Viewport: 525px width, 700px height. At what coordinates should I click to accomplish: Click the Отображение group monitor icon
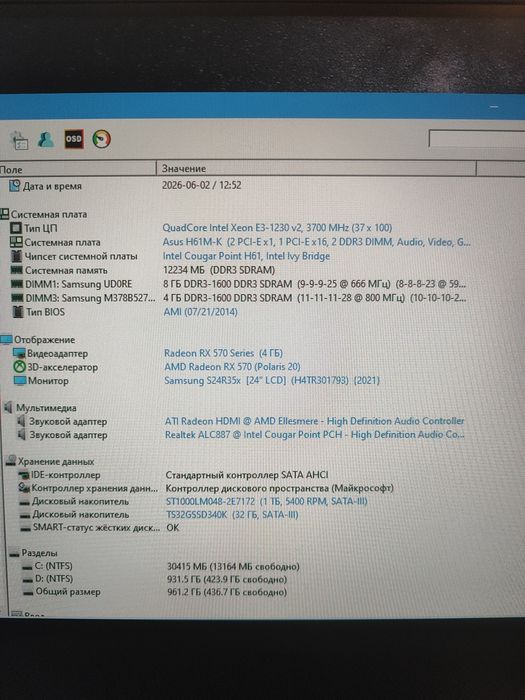(x=6, y=340)
